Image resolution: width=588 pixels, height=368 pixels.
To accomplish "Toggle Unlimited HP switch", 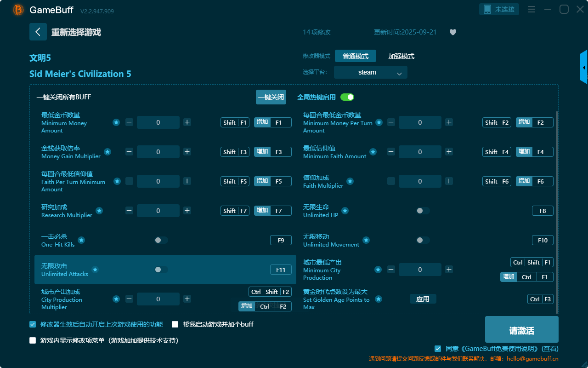I will (423, 211).
